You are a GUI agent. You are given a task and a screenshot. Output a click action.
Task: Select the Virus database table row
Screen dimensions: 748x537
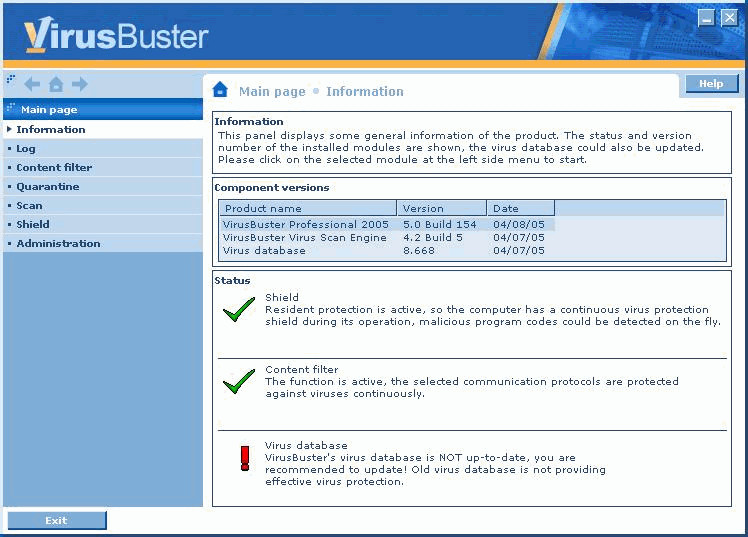click(x=387, y=250)
